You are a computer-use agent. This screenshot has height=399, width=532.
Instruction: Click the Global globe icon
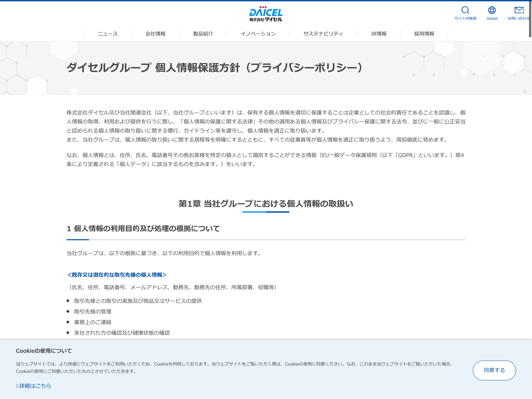tap(492, 10)
